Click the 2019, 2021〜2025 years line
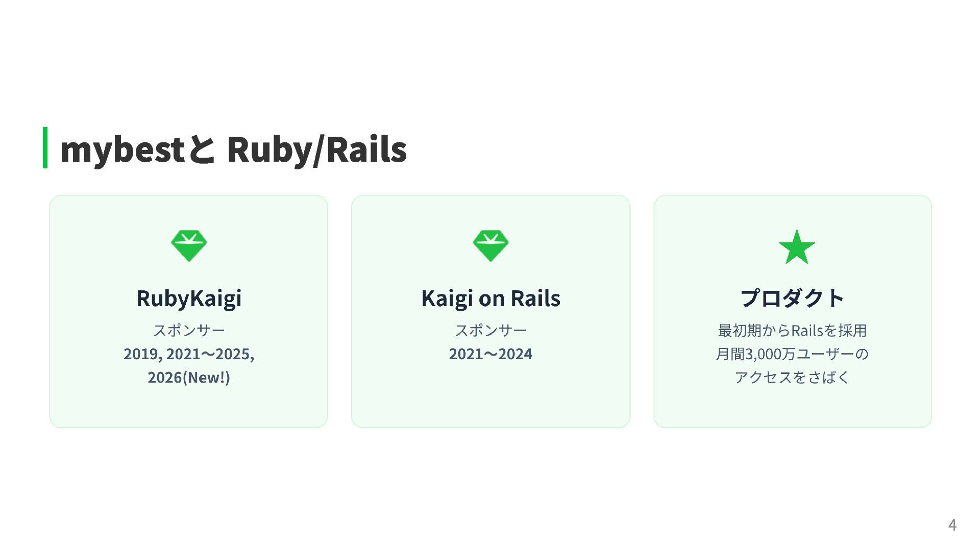 click(x=189, y=354)
